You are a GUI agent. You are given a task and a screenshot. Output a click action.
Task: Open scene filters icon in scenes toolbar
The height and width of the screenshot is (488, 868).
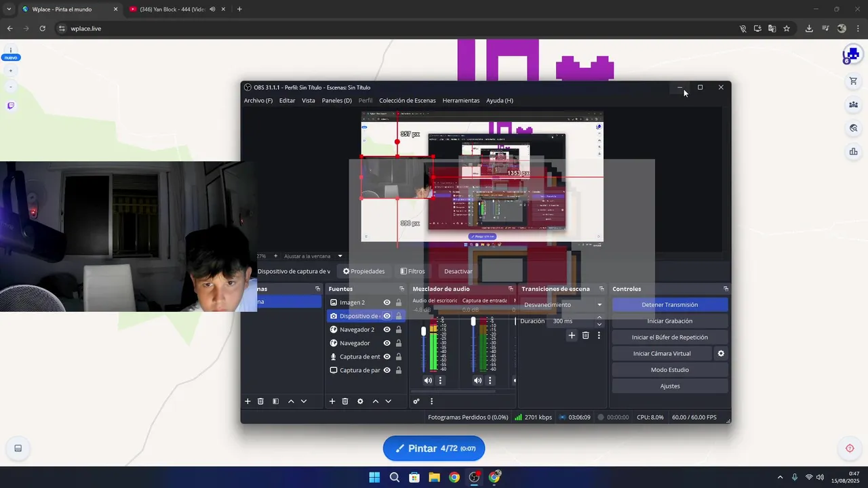tap(275, 401)
